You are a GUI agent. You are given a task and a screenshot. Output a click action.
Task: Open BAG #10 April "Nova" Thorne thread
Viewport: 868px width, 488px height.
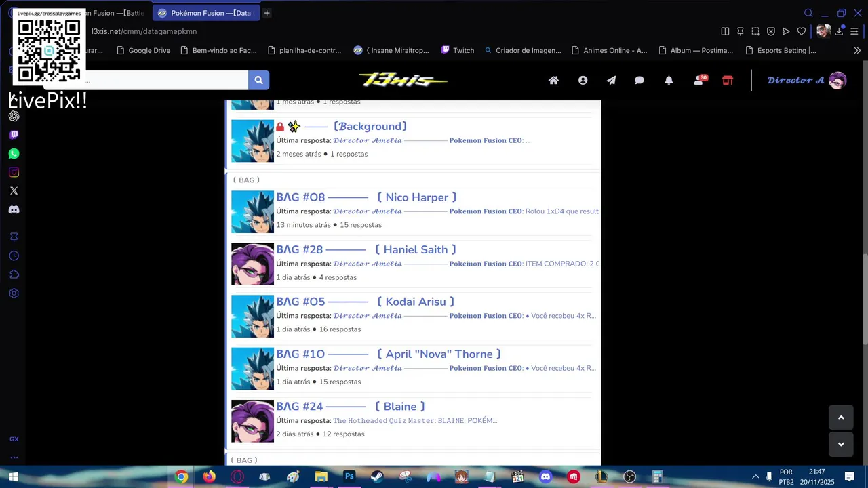click(x=389, y=354)
